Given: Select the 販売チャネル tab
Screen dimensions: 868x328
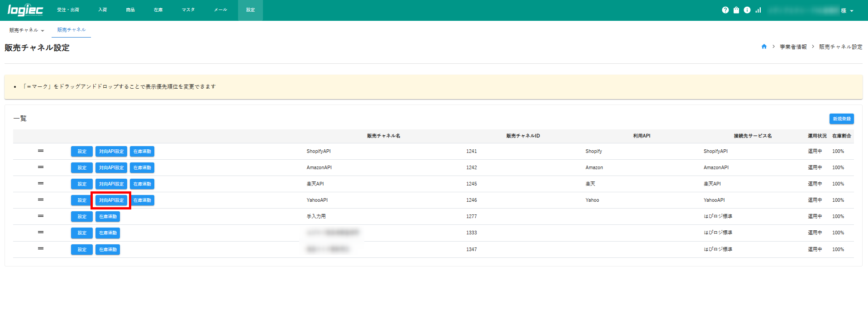Looking at the screenshot, I should point(71,30).
